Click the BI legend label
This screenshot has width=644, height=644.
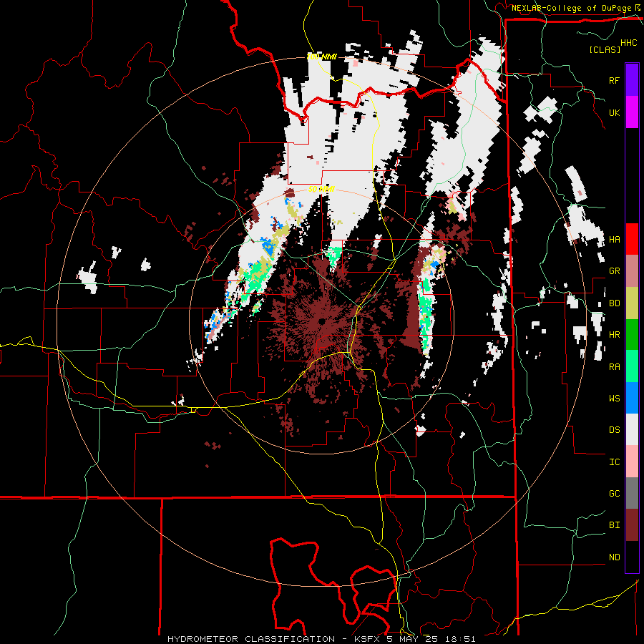[x=614, y=525]
